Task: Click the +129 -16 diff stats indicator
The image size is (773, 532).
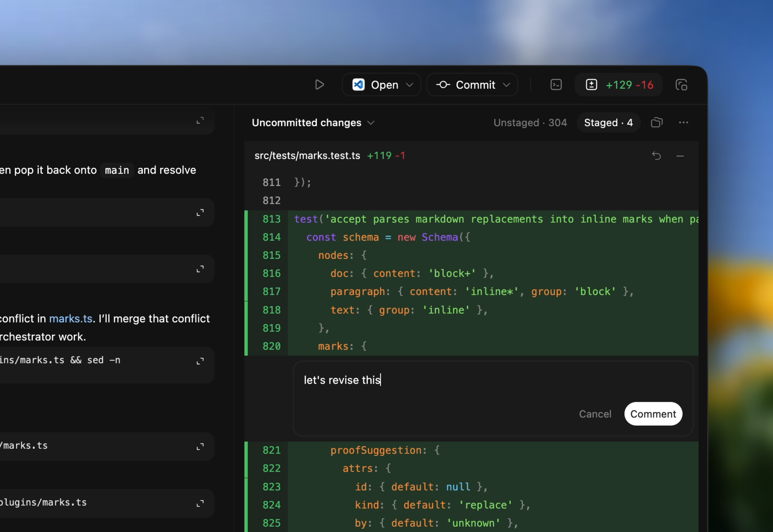Action: pos(619,85)
